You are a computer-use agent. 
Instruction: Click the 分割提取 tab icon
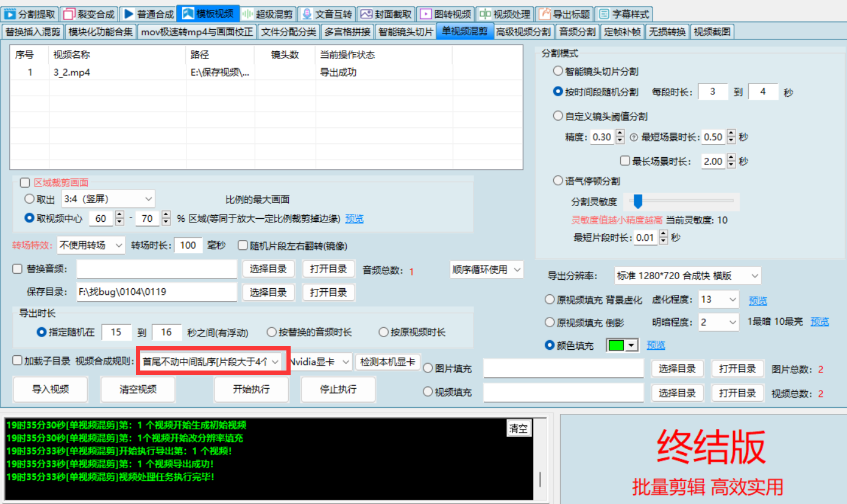tap(10, 14)
